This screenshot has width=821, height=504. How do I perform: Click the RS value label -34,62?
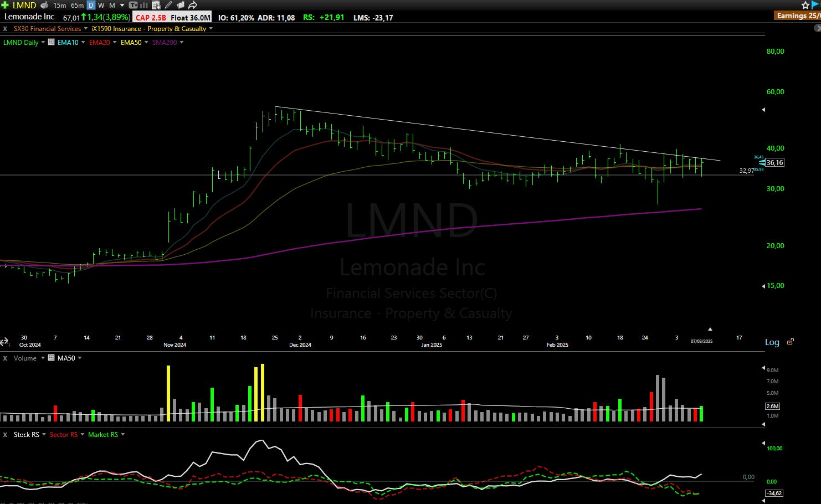[x=774, y=493]
